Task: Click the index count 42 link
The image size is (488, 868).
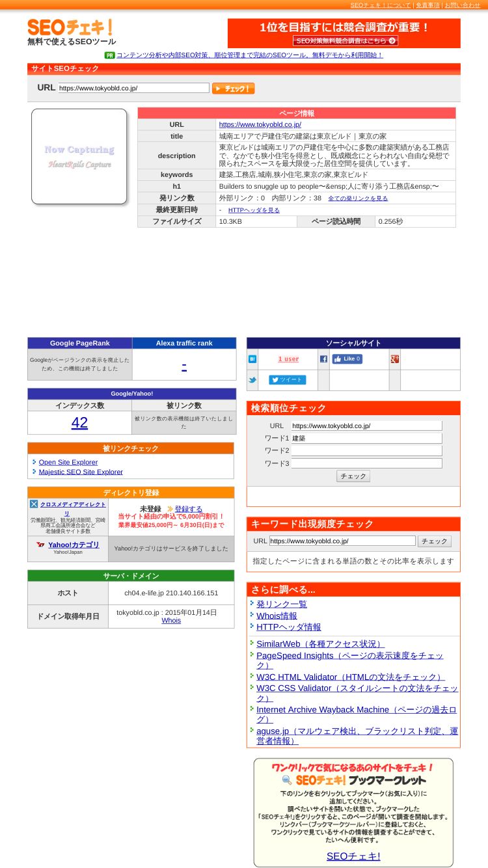Action: (79, 422)
